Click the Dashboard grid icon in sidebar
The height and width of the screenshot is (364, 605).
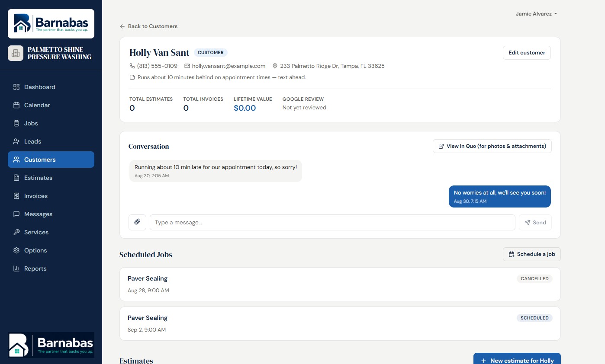(x=16, y=87)
